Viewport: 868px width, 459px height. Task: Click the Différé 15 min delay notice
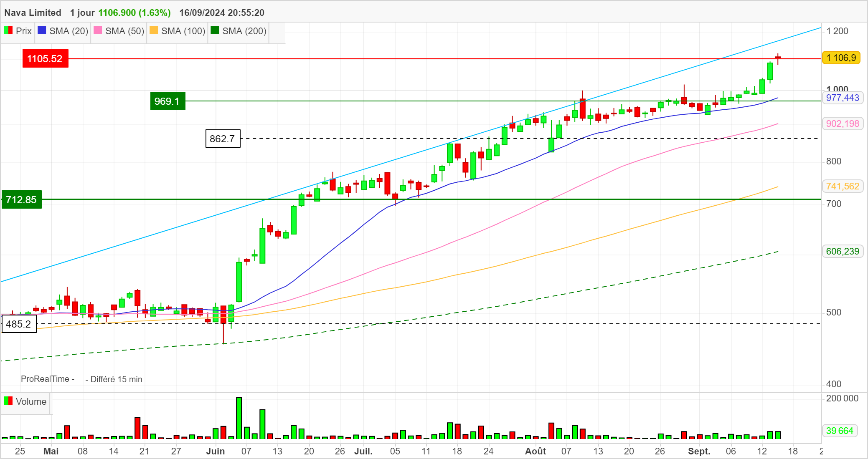[117, 379]
